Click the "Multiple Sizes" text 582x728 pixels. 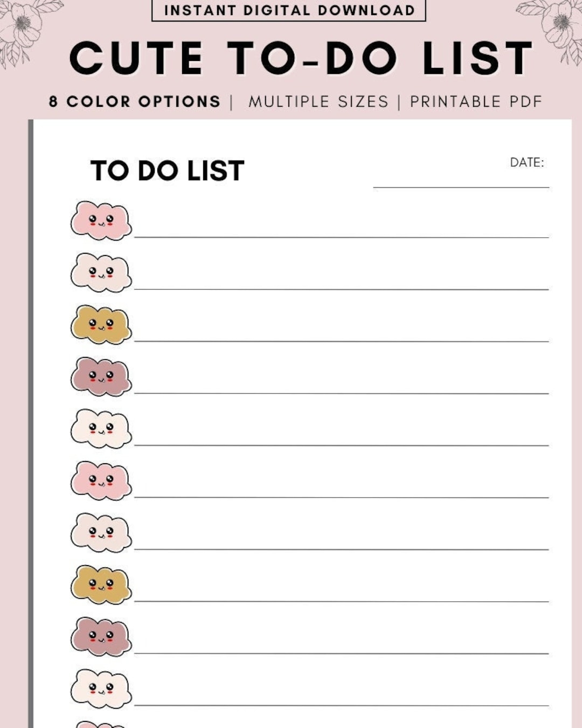pyautogui.click(x=318, y=101)
